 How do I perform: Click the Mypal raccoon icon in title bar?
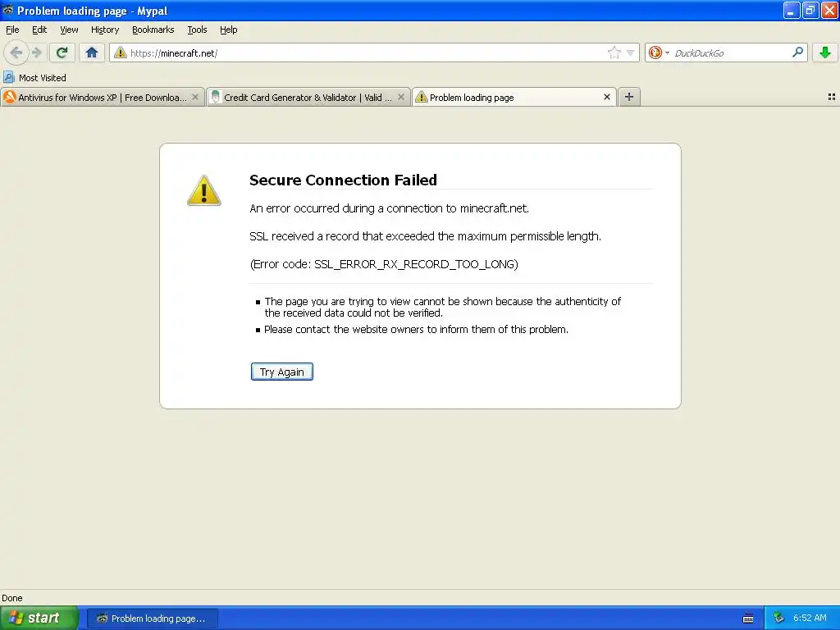click(8, 10)
